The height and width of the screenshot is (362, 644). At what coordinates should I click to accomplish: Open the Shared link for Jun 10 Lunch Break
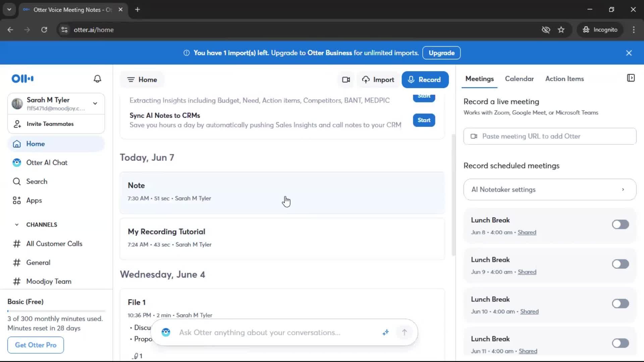coord(529,312)
